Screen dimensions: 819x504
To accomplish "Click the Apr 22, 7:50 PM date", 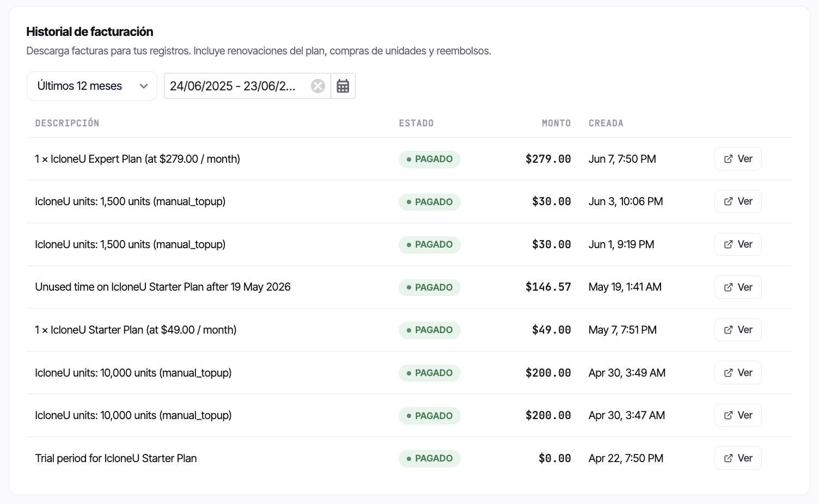I will coord(626,458).
